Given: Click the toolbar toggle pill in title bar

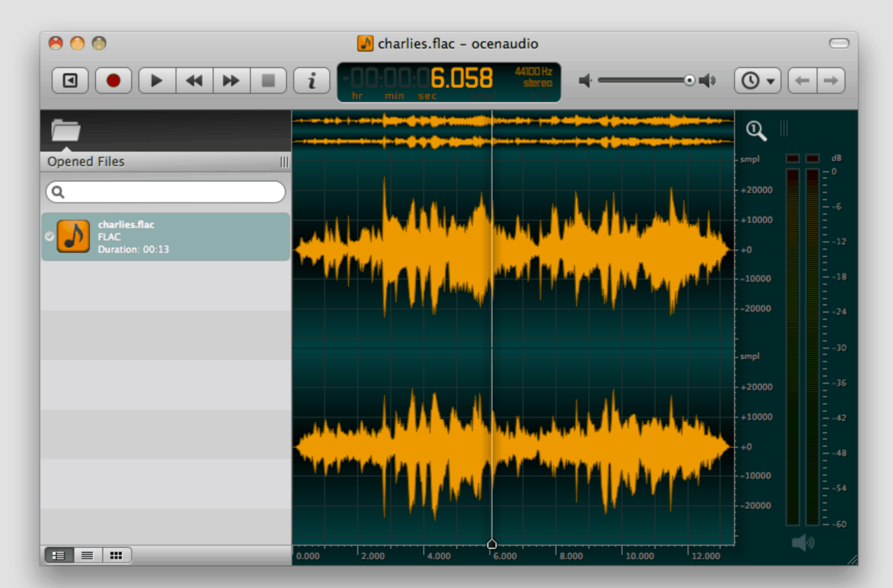Looking at the screenshot, I should (x=839, y=43).
